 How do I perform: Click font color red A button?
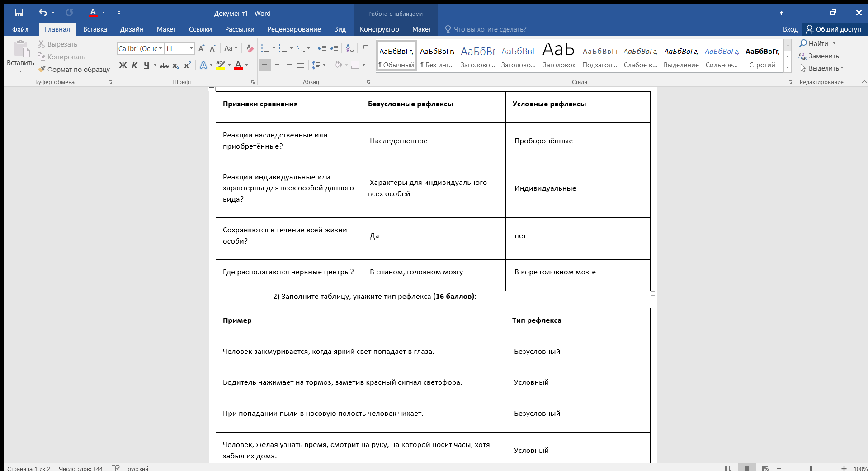tap(238, 66)
